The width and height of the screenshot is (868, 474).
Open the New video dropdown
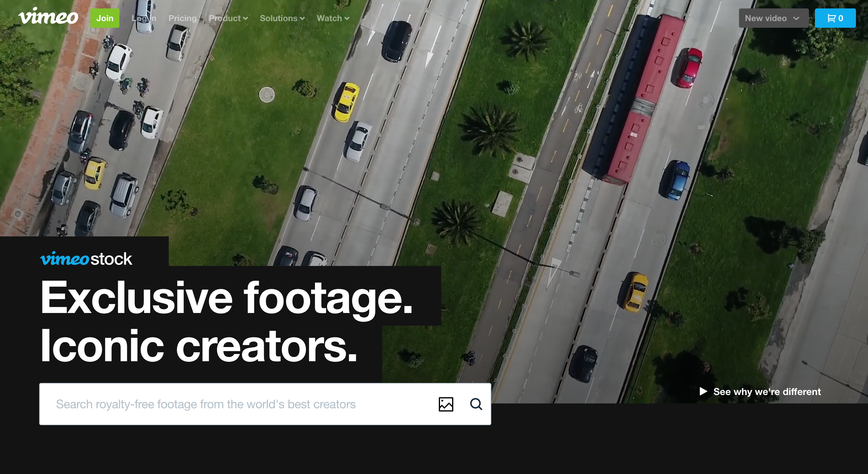click(766, 18)
